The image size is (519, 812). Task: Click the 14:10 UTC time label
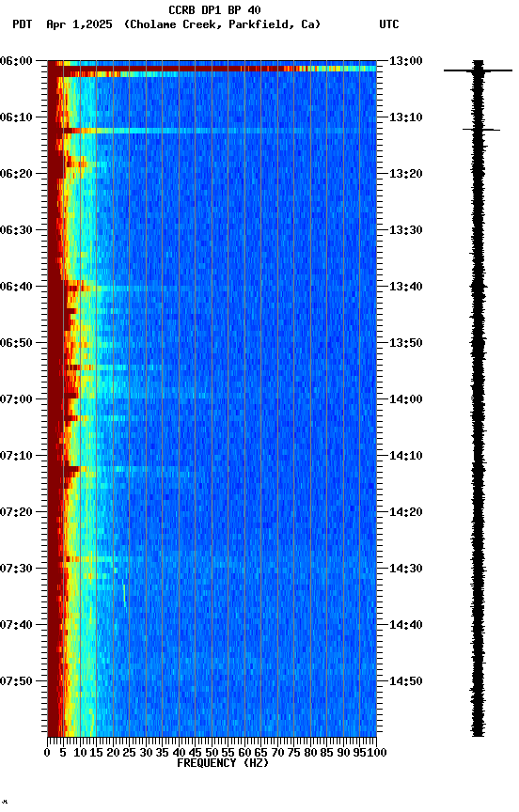point(406,456)
